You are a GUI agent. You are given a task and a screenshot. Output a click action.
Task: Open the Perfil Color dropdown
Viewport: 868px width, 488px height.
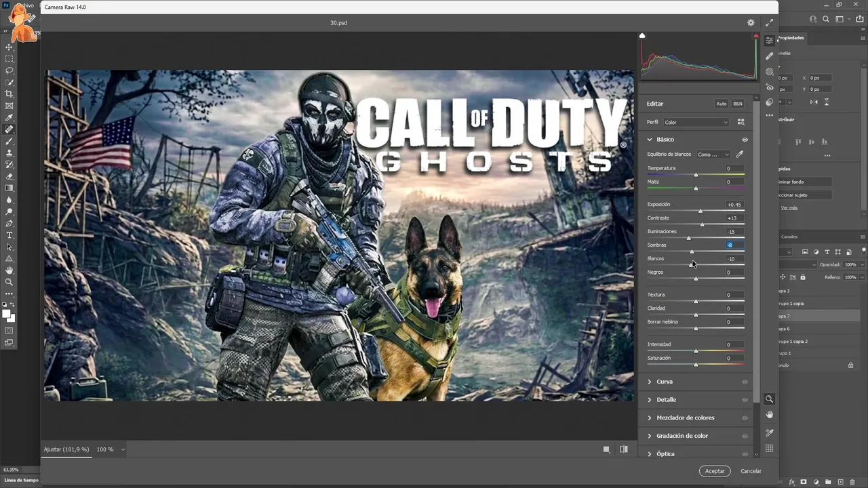696,123
